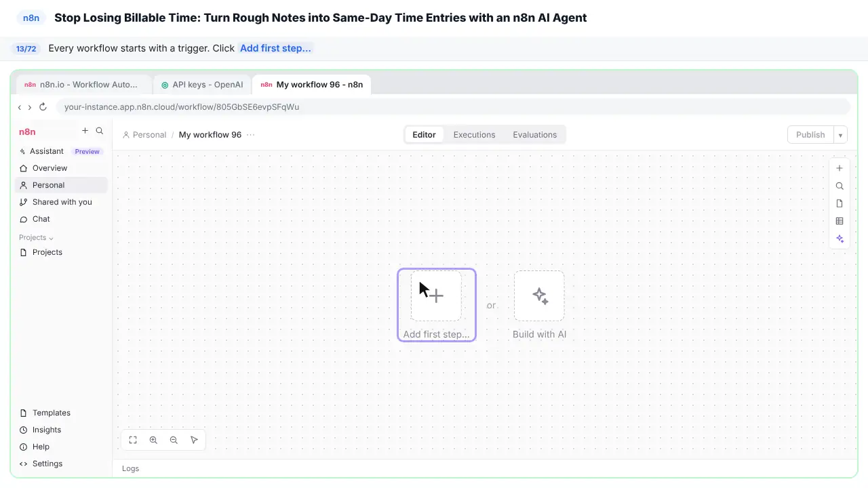
Task: Open Personal in the sidebar
Action: [x=61, y=185]
